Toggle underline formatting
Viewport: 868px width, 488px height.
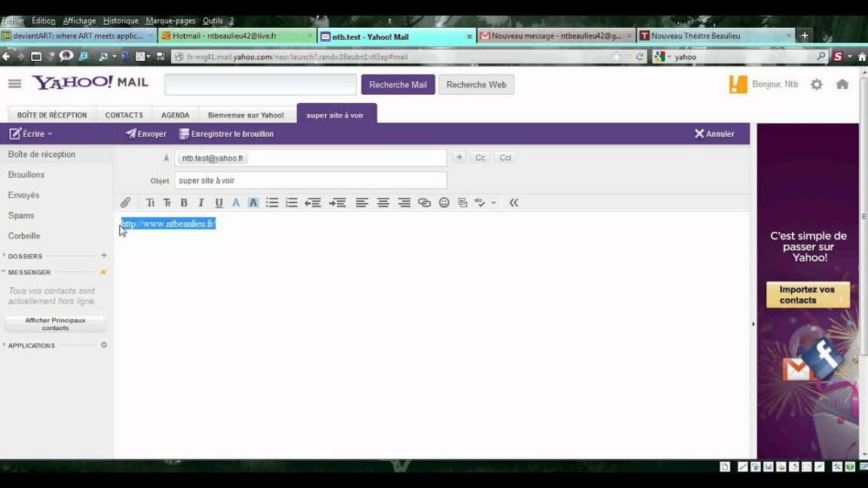point(219,203)
